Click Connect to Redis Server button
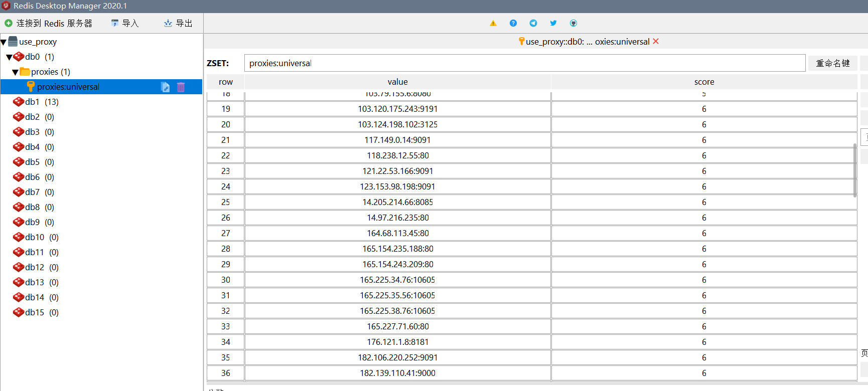Viewport: 868px width, 391px height. (48, 23)
